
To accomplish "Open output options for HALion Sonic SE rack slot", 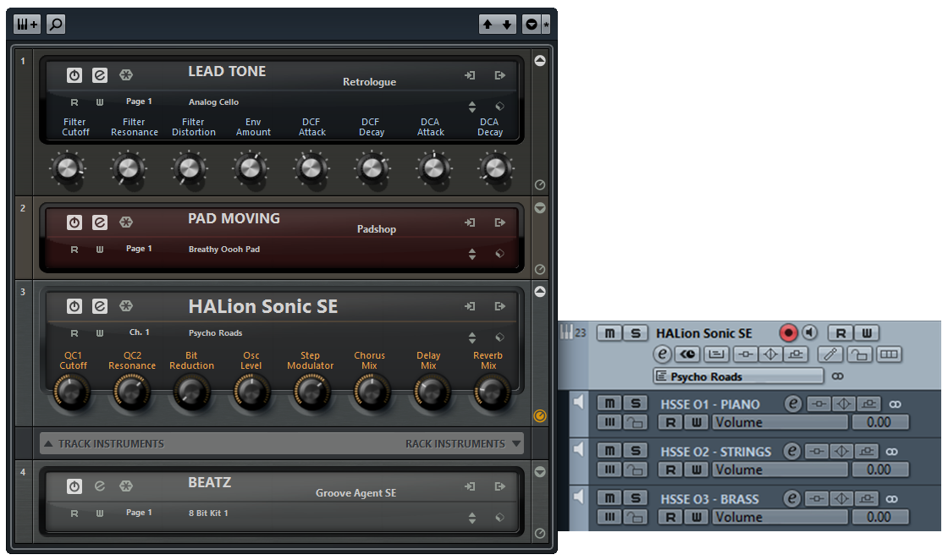I will (x=500, y=306).
